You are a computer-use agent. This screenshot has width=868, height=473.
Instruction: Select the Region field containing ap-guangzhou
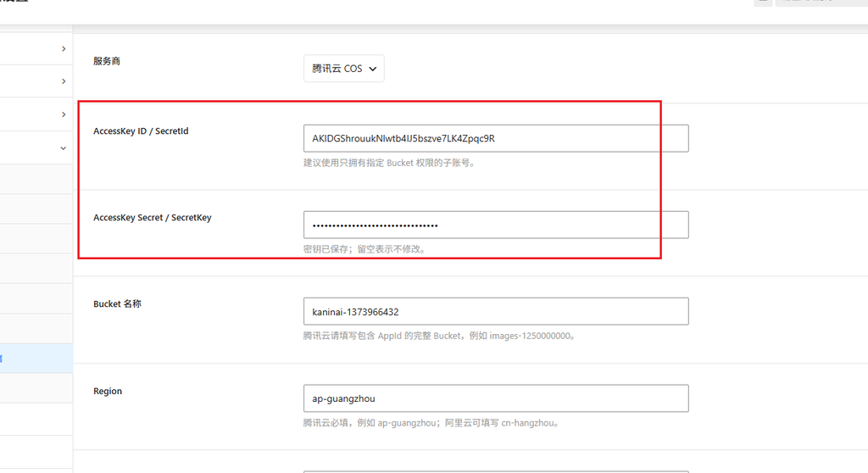(x=496, y=398)
